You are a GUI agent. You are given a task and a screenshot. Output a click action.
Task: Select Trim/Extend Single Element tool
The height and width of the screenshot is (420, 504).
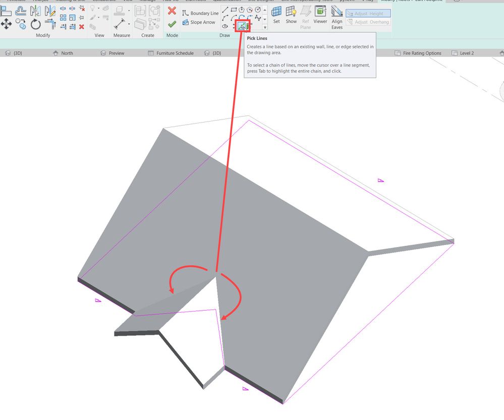63,27
